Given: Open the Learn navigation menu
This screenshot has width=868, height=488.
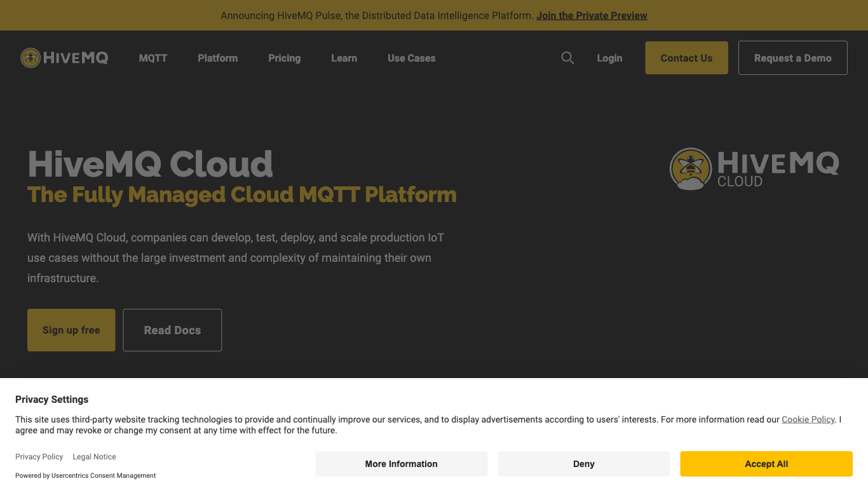Looking at the screenshot, I should point(344,58).
